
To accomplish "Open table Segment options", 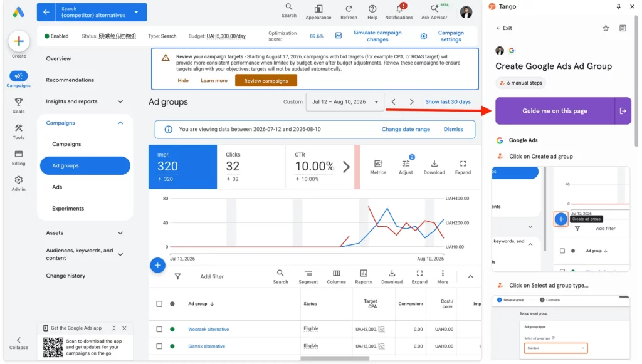I will (308, 277).
